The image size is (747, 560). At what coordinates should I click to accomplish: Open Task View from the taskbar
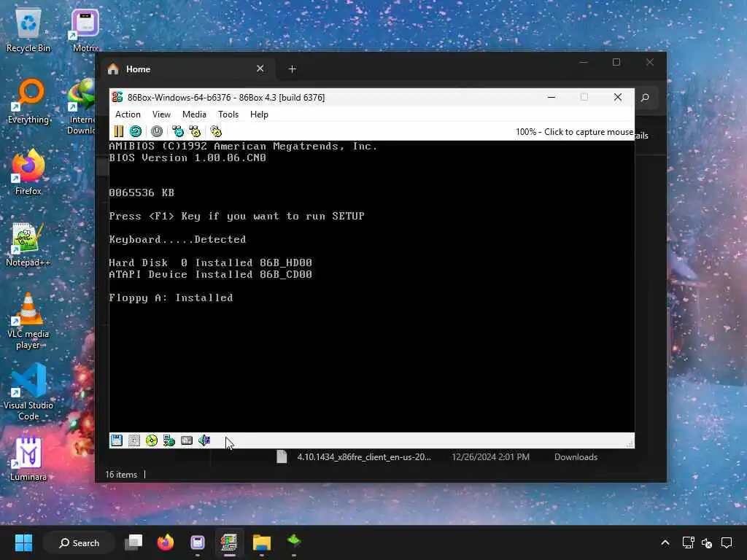[x=133, y=542]
